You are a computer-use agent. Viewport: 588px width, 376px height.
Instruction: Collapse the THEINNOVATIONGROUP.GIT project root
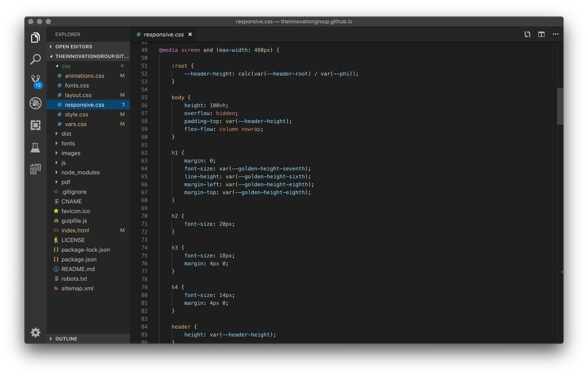(x=91, y=56)
